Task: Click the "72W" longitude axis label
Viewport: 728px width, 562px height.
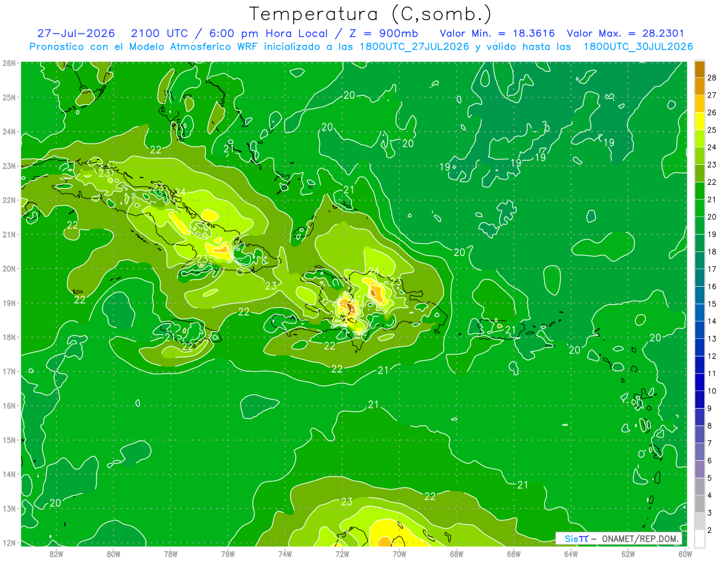Action: click(342, 554)
